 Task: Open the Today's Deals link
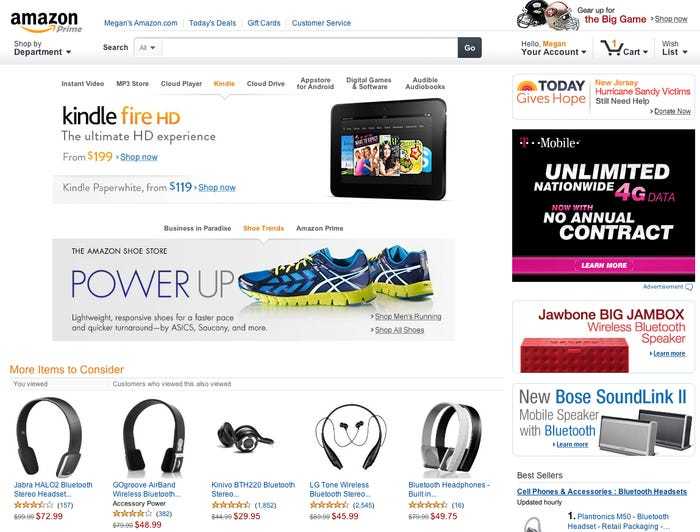212,23
